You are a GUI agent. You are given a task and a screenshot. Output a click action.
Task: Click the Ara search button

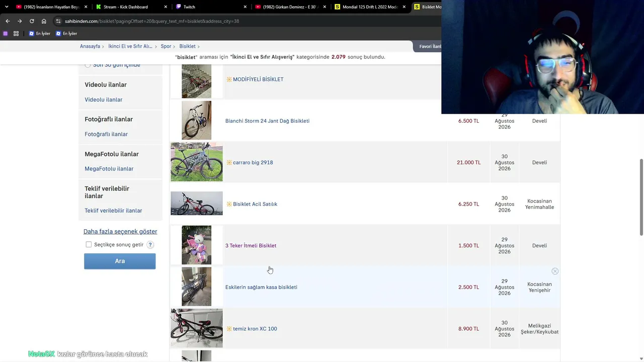pos(120,261)
